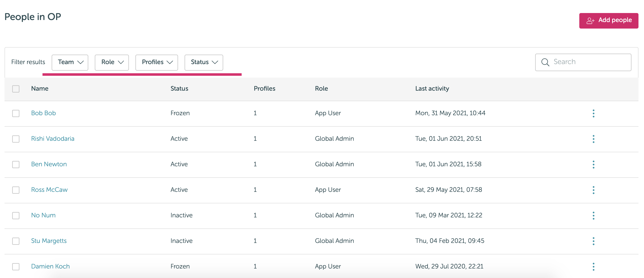
Task: Click the Last activity column header
Action: point(432,89)
